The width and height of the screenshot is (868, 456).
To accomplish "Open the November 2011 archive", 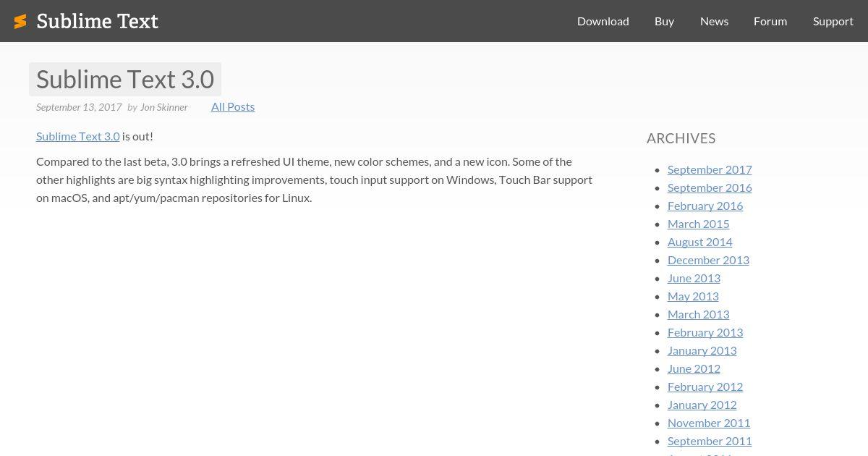I will 709,423.
